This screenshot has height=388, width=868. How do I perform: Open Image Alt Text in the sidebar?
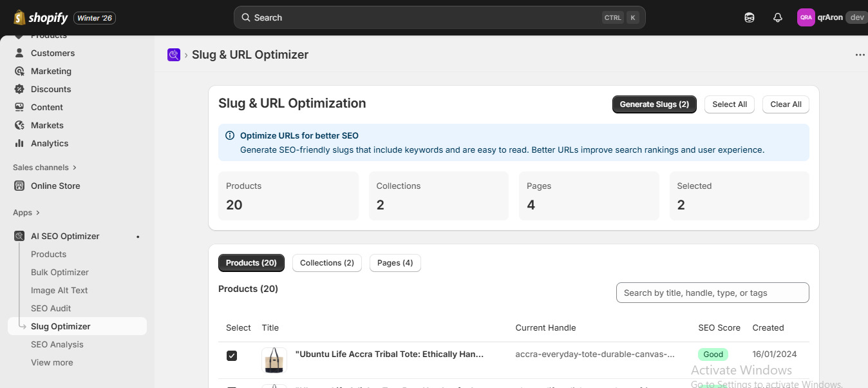(59, 290)
